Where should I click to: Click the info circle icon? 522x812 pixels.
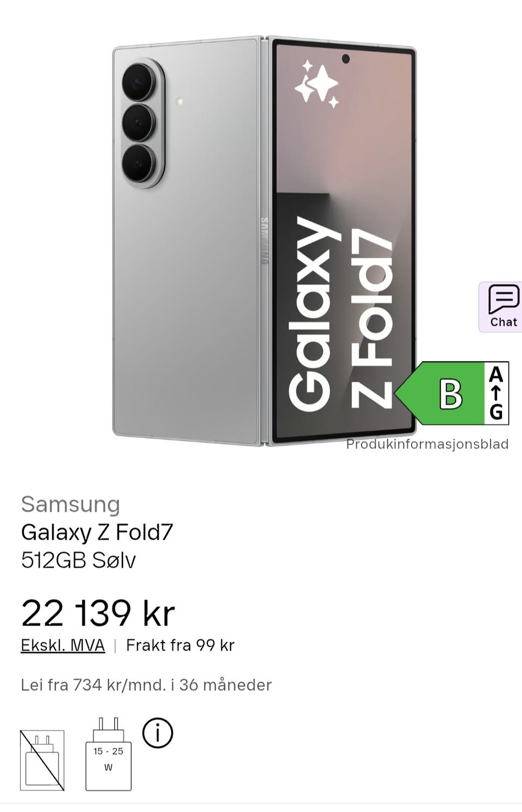[158, 733]
